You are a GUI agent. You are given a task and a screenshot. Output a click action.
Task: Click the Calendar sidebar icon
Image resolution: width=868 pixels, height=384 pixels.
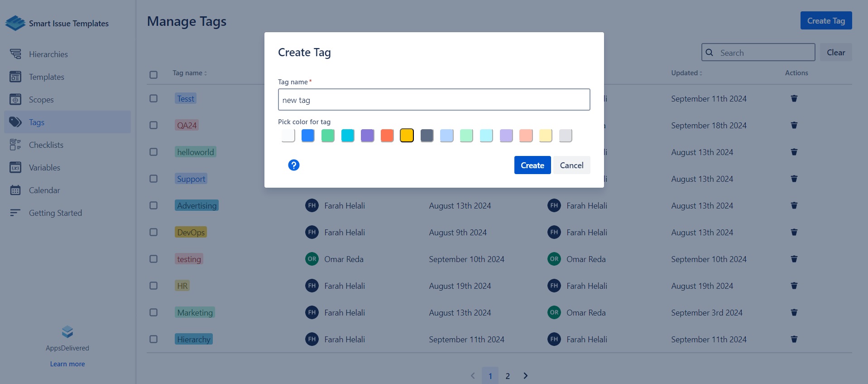[x=15, y=190]
